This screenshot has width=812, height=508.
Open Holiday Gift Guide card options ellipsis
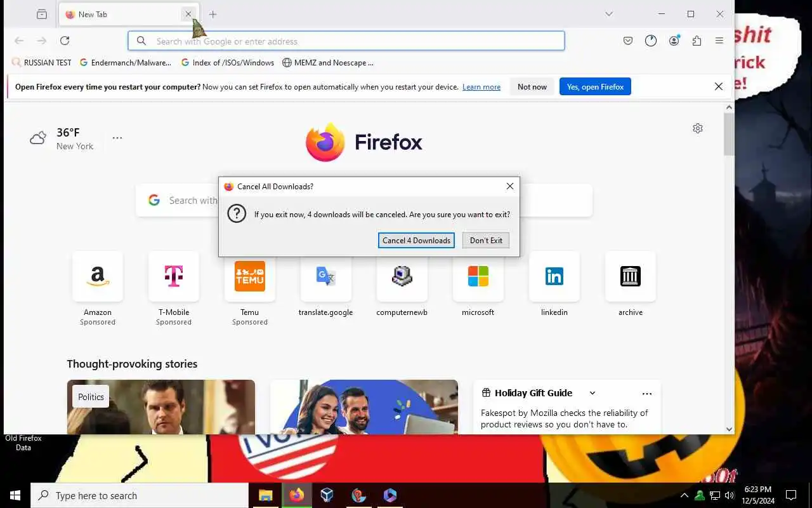646,393
